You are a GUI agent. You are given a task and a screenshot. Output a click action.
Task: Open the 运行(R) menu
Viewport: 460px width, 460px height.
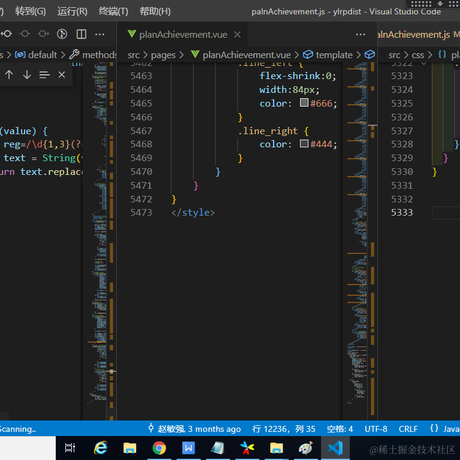72,11
